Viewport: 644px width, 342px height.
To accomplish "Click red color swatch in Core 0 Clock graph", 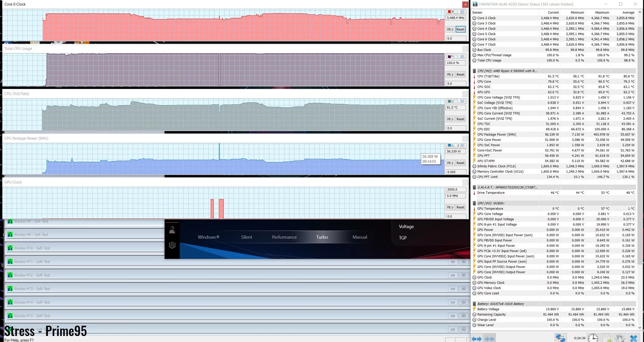I will pyautogui.click(x=449, y=12).
